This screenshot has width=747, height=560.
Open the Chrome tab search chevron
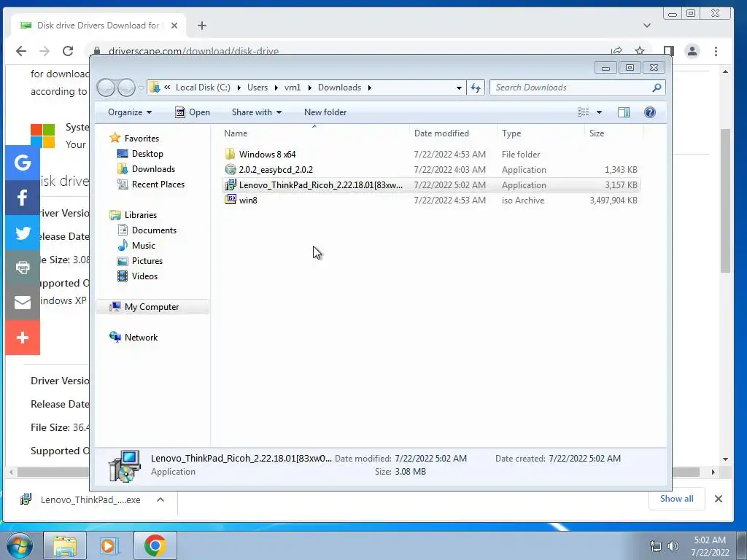coord(647,26)
